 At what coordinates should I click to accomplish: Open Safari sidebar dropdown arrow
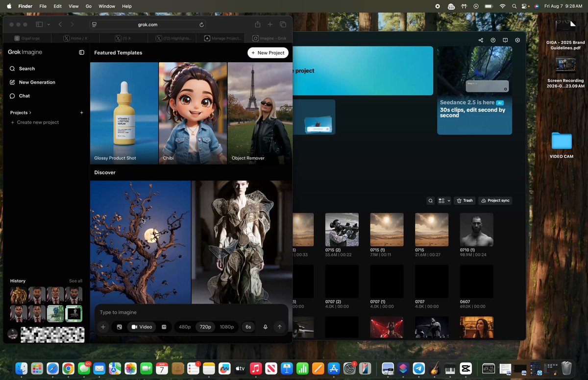tap(49, 24)
